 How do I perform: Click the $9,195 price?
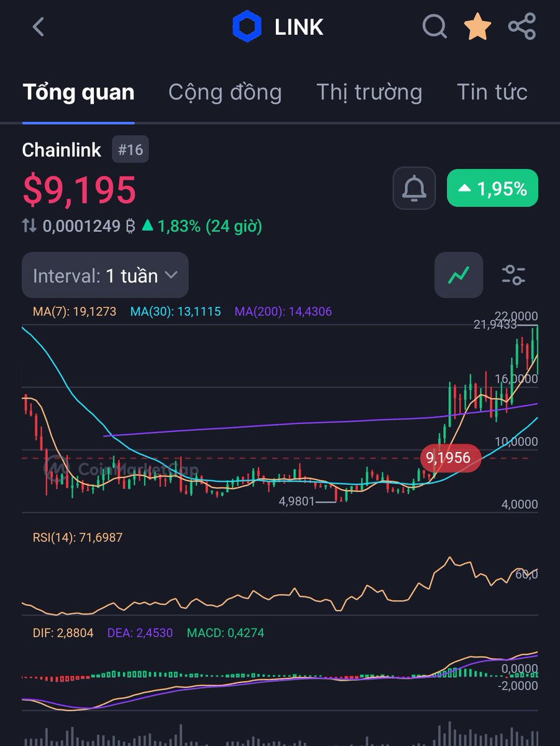click(x=80, y=190)
